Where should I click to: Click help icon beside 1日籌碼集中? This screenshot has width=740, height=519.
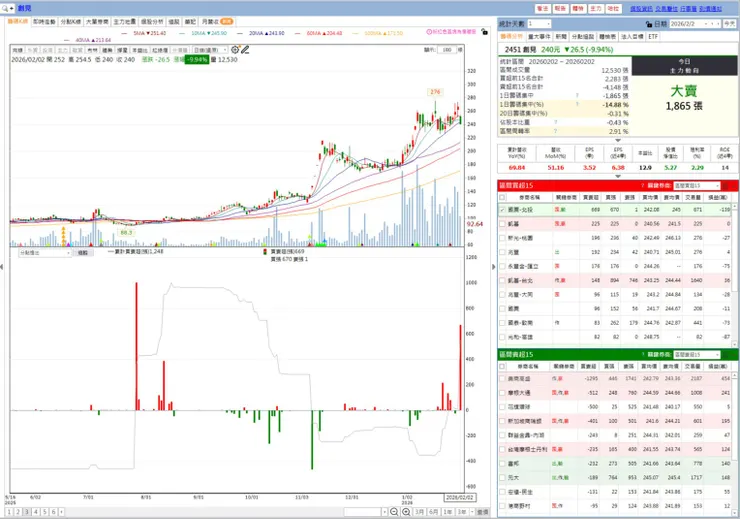pyautogui.click(x=577, y=96)
